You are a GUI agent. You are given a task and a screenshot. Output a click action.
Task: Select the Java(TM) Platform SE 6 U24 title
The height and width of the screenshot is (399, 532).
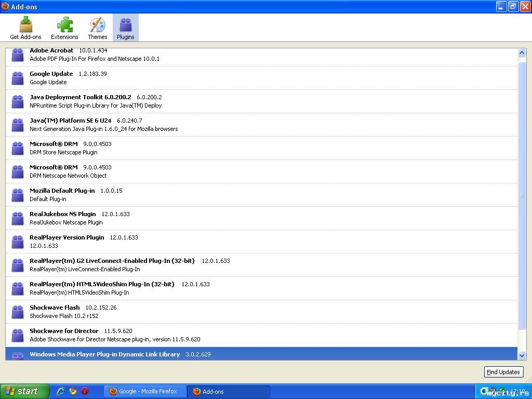[x=70, y=121]
